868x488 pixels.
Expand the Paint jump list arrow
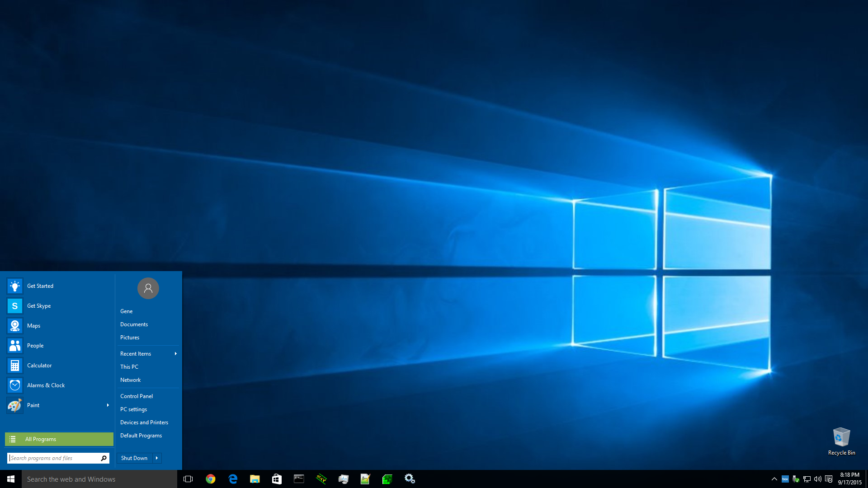(108, 405)
